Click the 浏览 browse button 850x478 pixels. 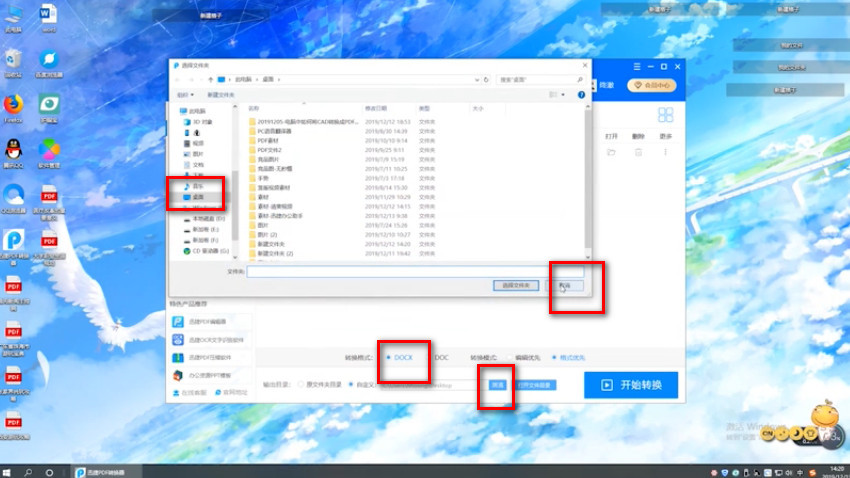coord(497,385)
